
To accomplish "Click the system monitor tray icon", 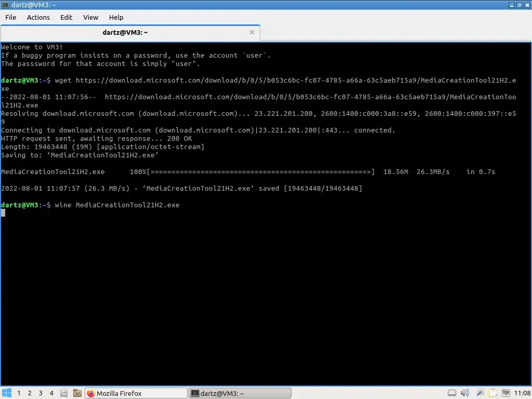I will coord(506,393).
